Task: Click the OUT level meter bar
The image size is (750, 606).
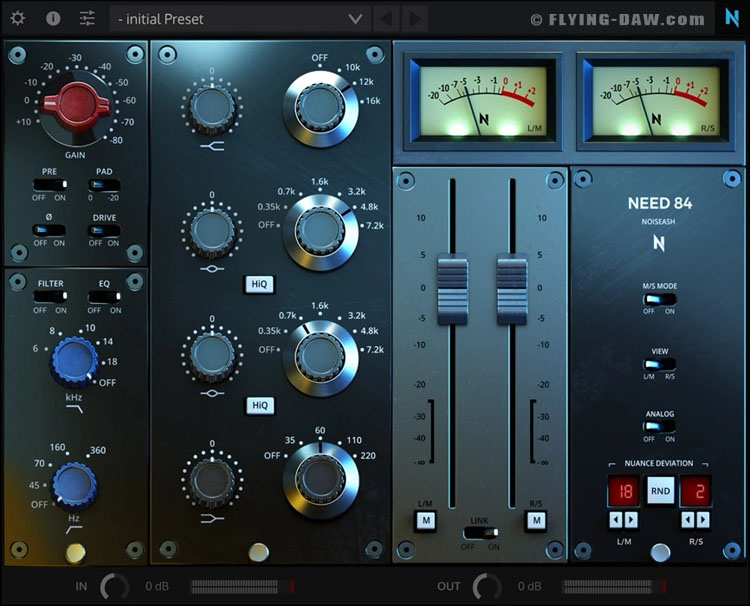Action: 614,586
